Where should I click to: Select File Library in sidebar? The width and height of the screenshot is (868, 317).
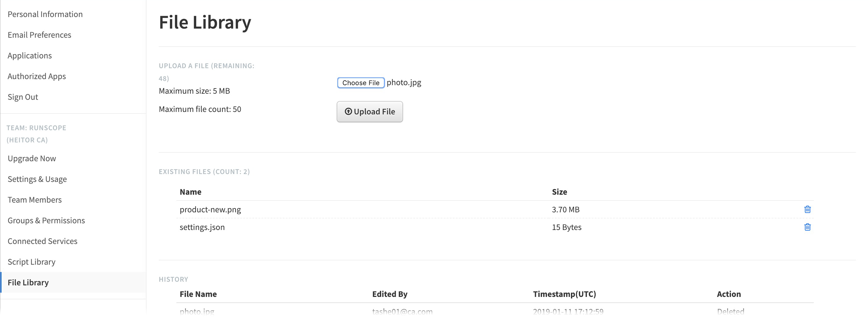(x=28, y=283)
